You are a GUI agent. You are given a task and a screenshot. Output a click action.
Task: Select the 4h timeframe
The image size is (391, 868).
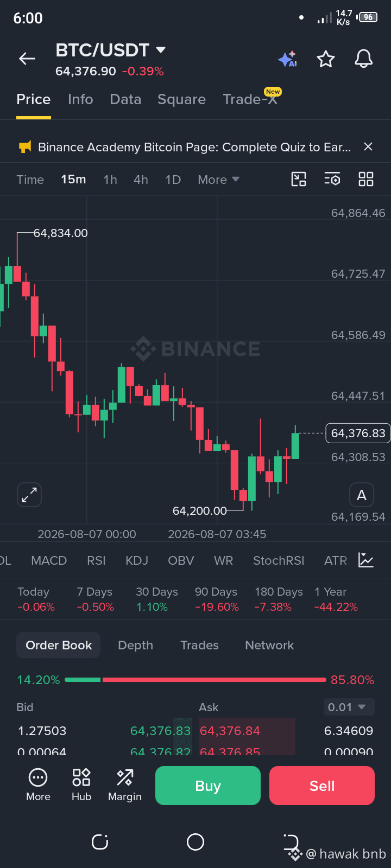(x=141, y=180)
